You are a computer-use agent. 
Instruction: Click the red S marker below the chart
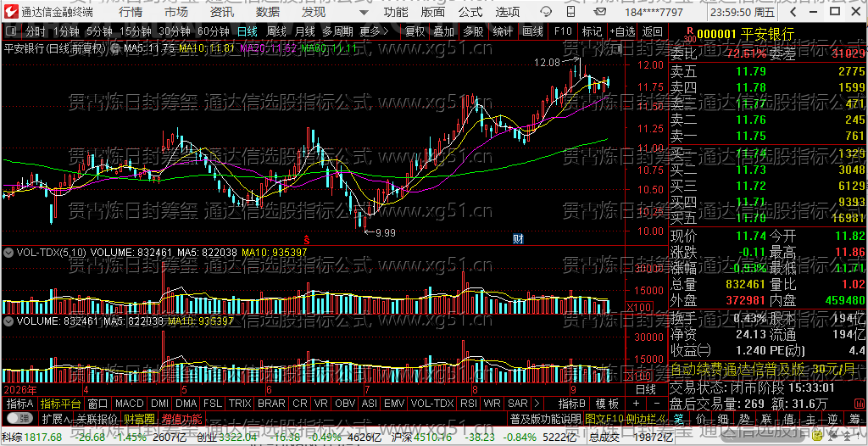pos(305,239)
